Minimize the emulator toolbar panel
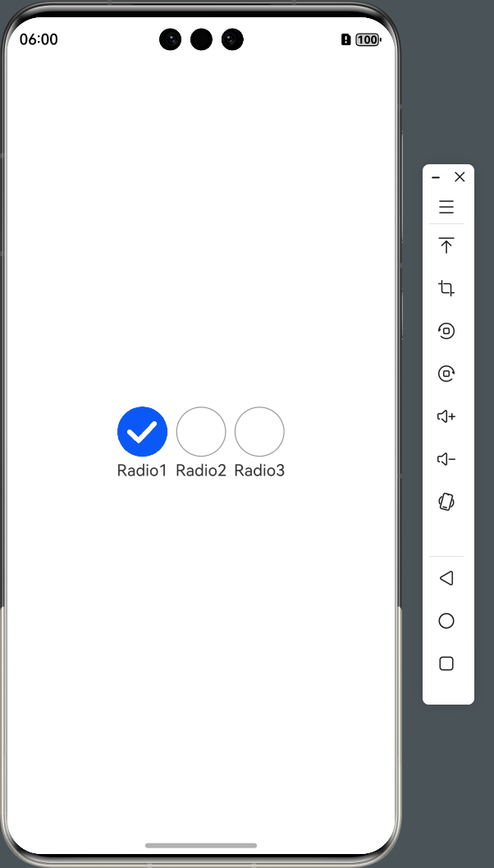The width and height of the screenshot is (494, 868). (436, 177)
